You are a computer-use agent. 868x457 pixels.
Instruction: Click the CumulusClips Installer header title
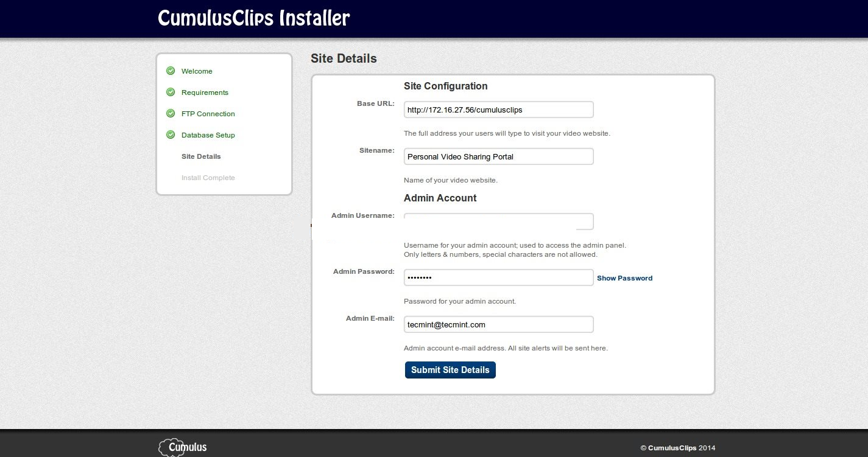click(253, 18)
